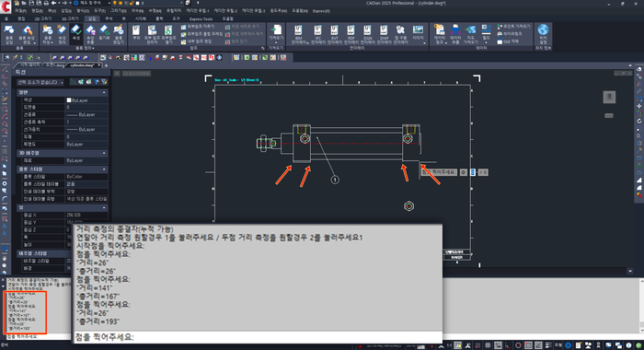This screenshot has height=350, width=644.
Task: Select the Attribute Definition ribbon icon
Action: pyautogui.click(x=62, y=35)
